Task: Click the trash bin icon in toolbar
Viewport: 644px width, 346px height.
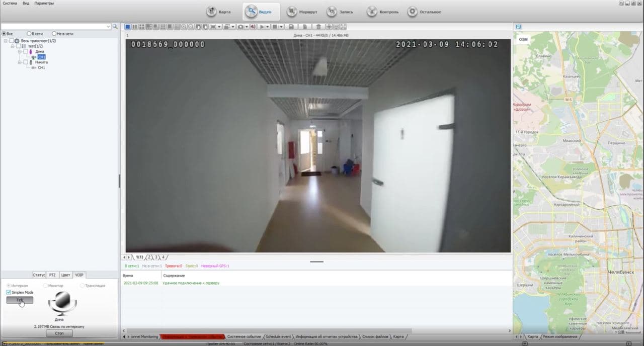Action: click(x=318, y=27)
